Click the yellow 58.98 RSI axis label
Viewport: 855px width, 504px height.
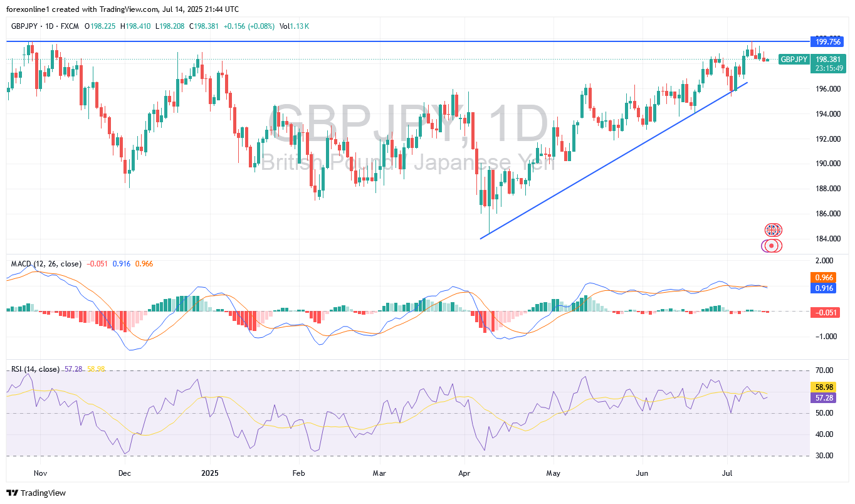click(824, 387)
